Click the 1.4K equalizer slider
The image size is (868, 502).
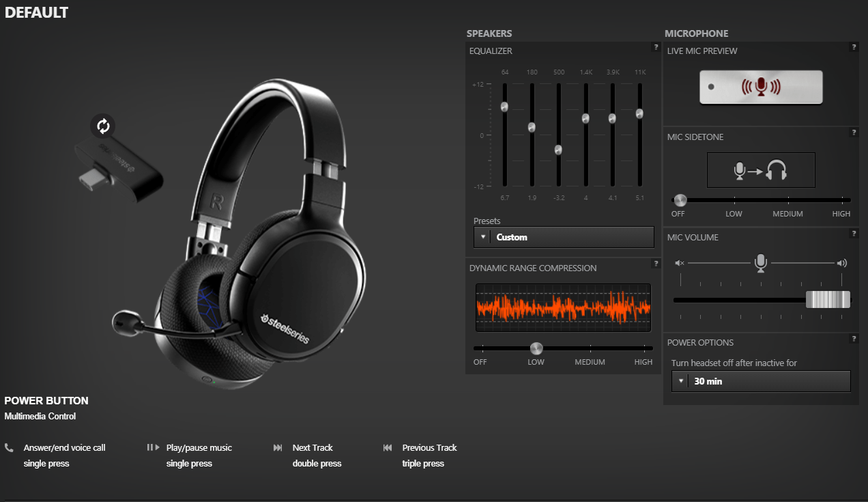click(585, 118)
